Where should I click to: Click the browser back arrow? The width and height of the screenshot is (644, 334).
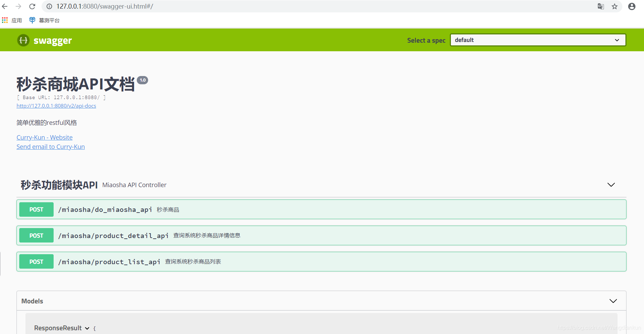(5, 6)
